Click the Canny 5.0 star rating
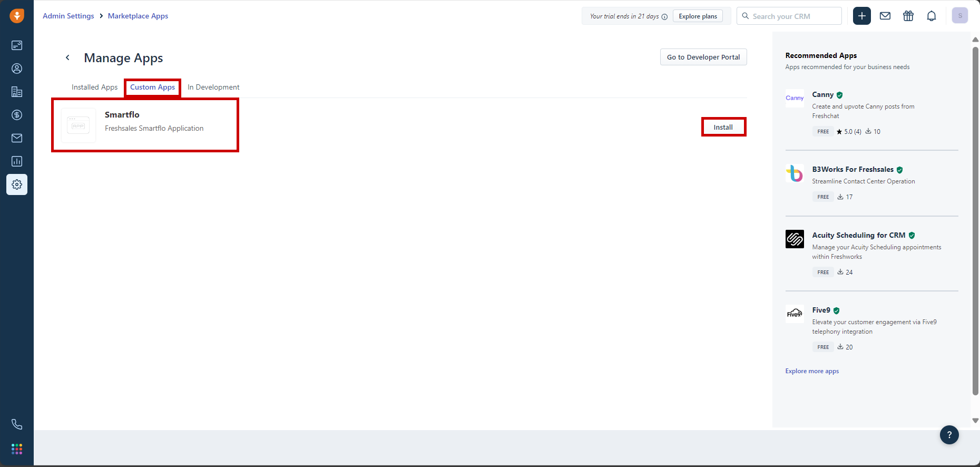The width and height of the screenshot is (980, 467). click(x=849, y=132)
